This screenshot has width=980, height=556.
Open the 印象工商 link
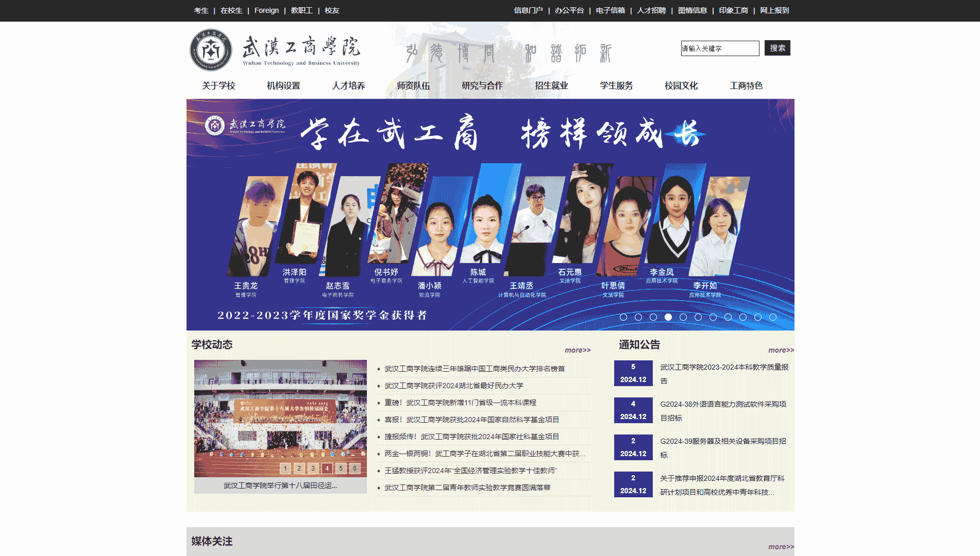coord(734,10)
